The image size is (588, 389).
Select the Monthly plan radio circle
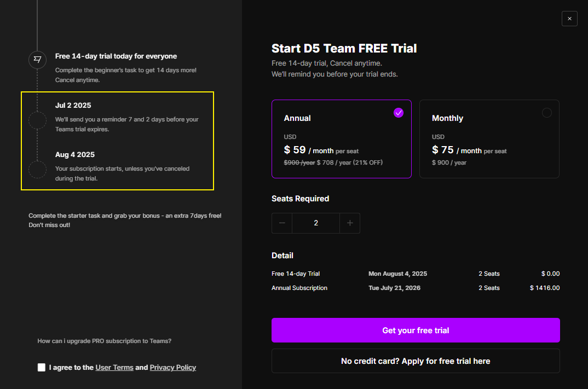(x=546, y=112)
